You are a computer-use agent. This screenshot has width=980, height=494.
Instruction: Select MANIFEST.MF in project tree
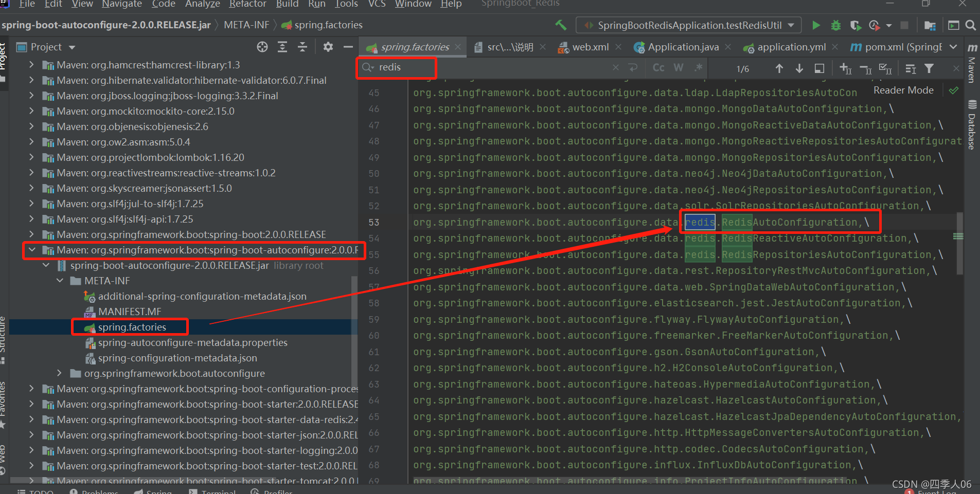click(130, 312)
